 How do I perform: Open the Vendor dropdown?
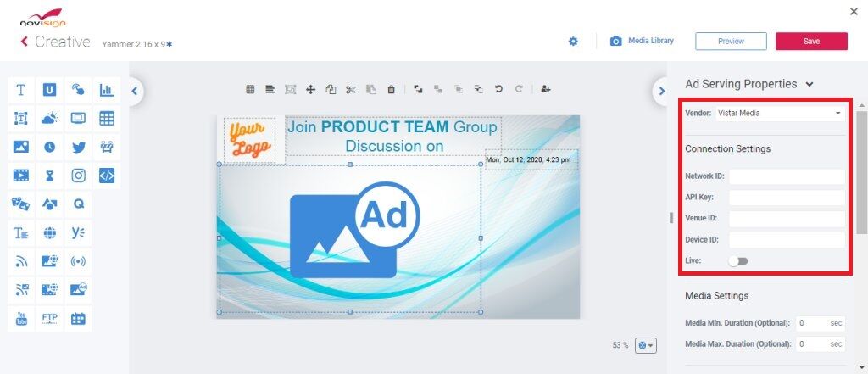tap(779, 113)
